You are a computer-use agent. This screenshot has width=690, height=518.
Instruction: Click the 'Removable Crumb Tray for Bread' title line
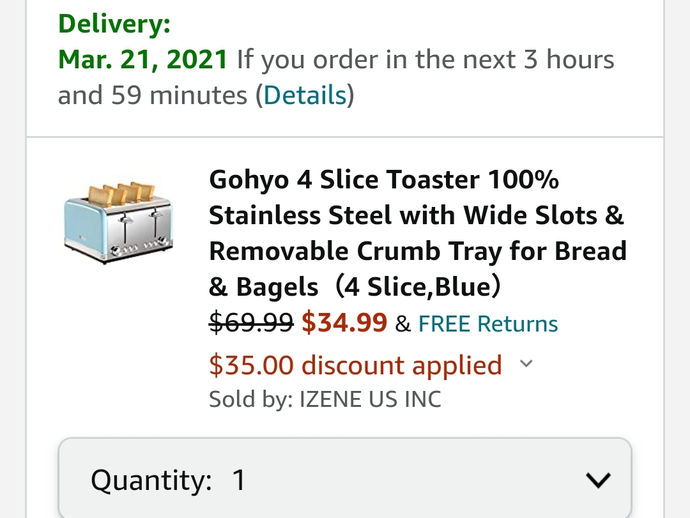point(417,251)
